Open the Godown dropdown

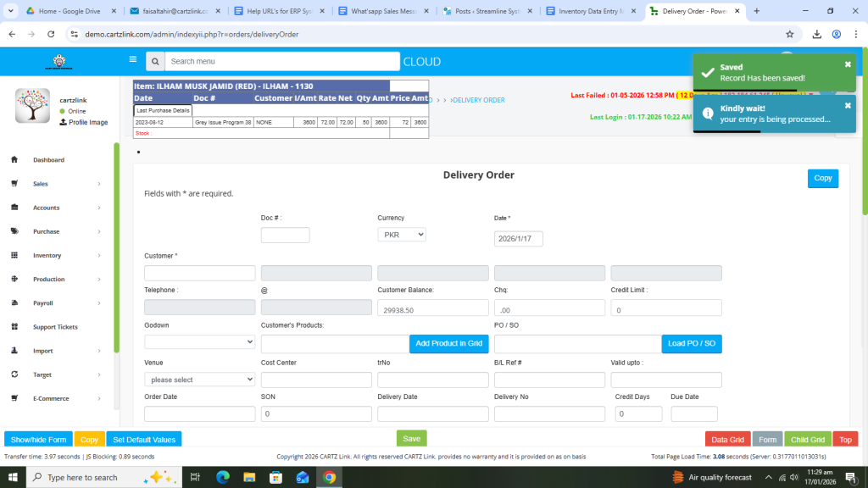[x=199, y=341]
